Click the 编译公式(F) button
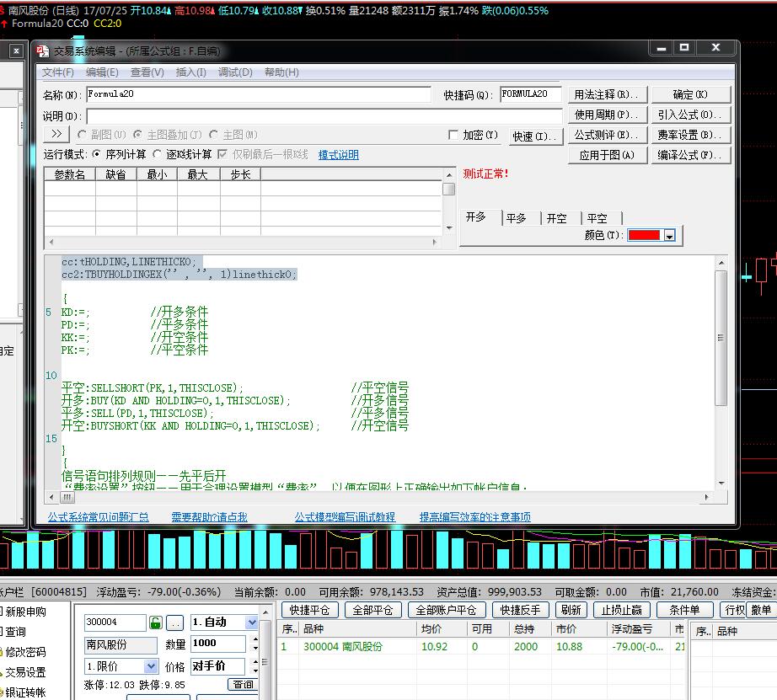Screen dimensions: 777x700 click(x=691, y=155)
